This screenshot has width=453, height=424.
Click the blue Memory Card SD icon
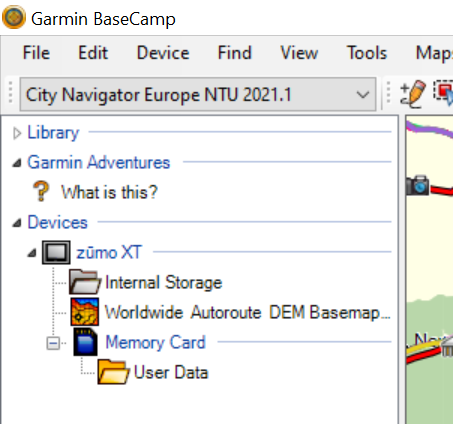86,342
